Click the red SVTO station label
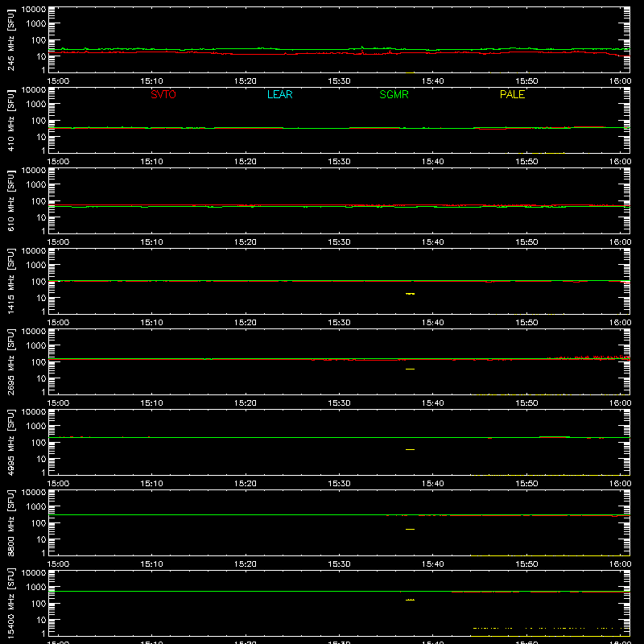Image resolution: width=644 pixels, height=644 pixels. click(163, 94)
